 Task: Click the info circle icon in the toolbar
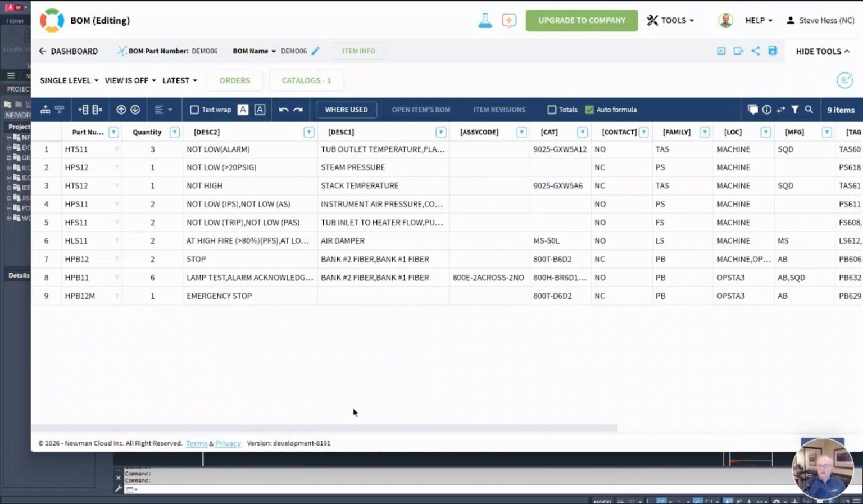pyautogui.click(x=767, y=110)
